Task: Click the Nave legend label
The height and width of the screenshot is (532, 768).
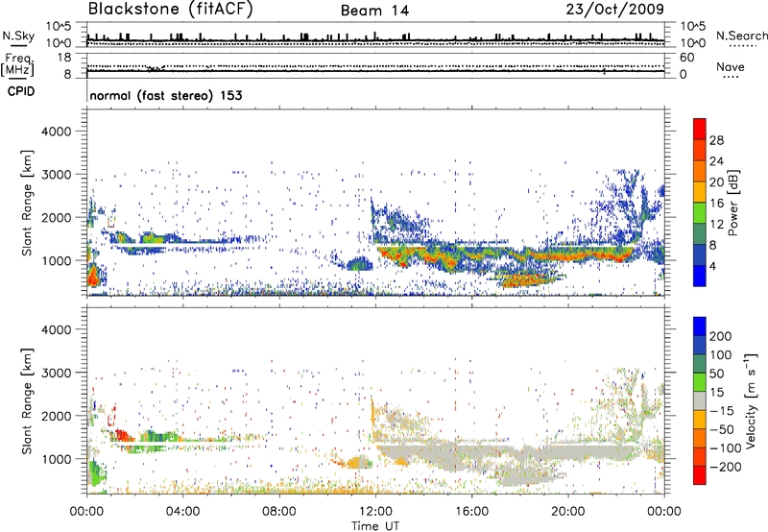Action: [x=731, y=67]
